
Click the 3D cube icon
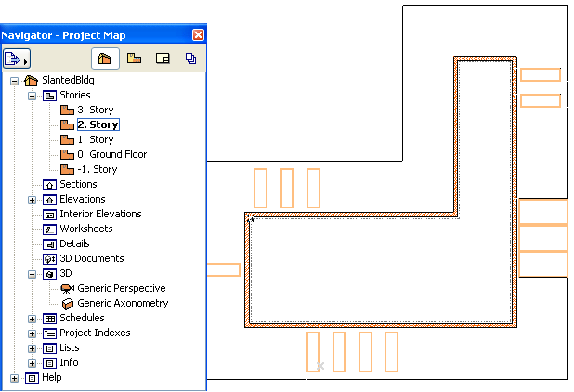(x=49, y=274)
